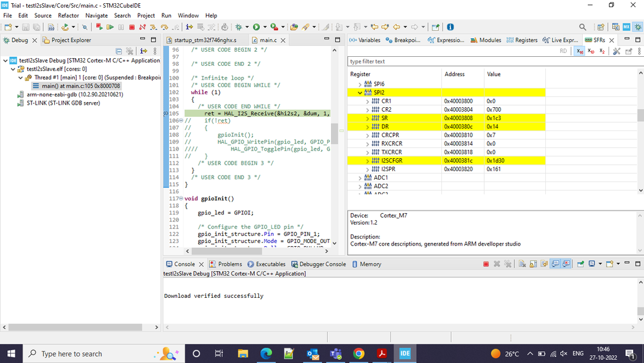
Task: Click Last Edit Location icon
Action: coord(374,27)
